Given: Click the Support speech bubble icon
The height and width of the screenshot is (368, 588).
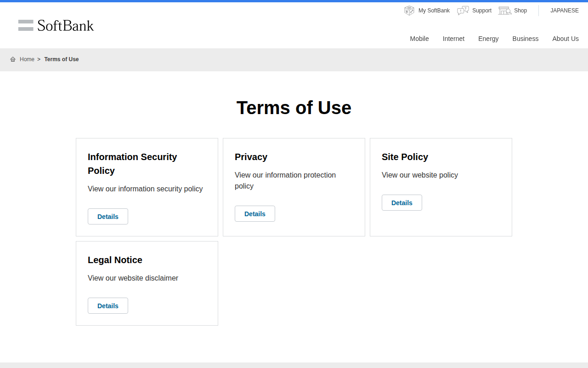Looking at the screenshot, I should click(x=463, y=11).
